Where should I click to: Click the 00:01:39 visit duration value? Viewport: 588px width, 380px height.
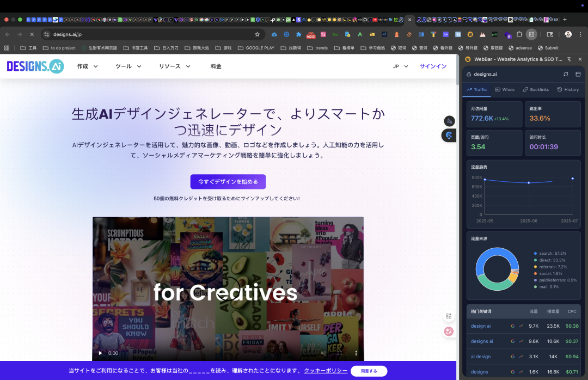click(543, 146)
